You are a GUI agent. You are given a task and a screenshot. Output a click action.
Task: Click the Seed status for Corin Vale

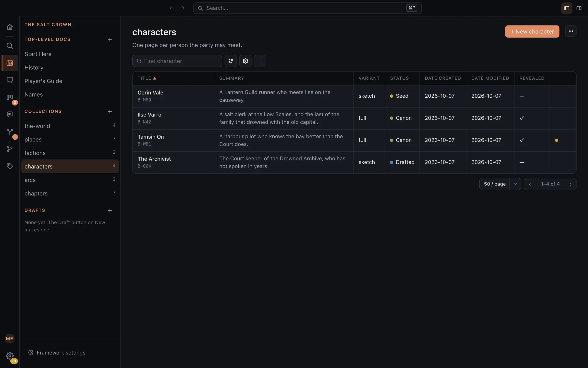click(399, 96)
